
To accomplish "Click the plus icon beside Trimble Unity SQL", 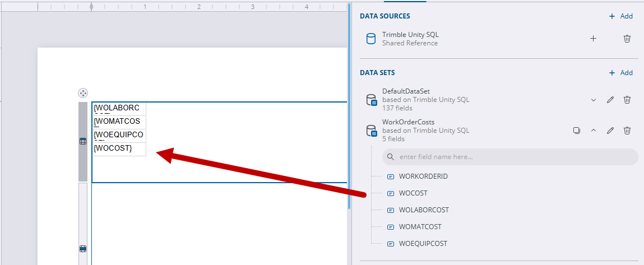I will click(x=593, y=39).
